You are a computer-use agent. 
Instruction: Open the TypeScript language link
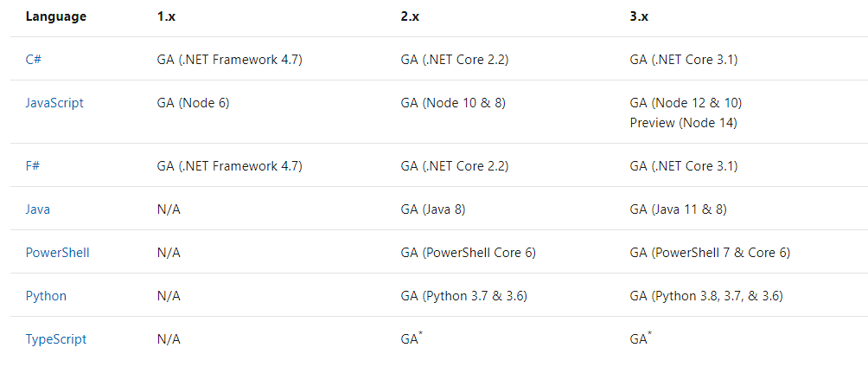click(56, 339)
